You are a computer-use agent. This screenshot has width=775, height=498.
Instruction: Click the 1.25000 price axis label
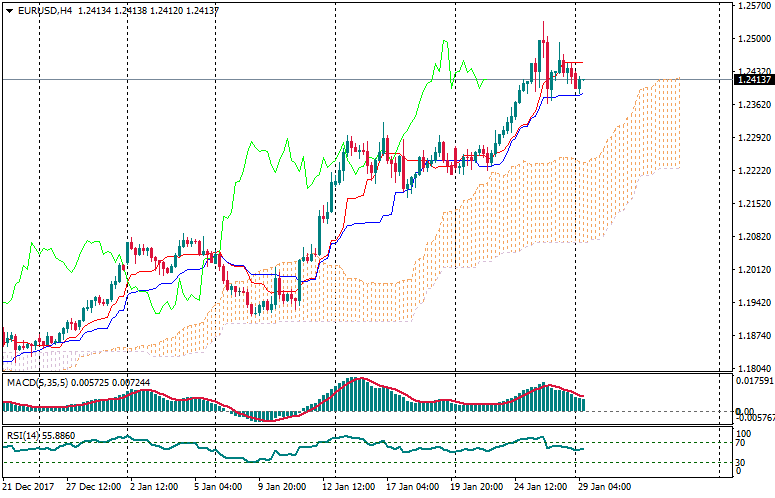coord(754,38)
